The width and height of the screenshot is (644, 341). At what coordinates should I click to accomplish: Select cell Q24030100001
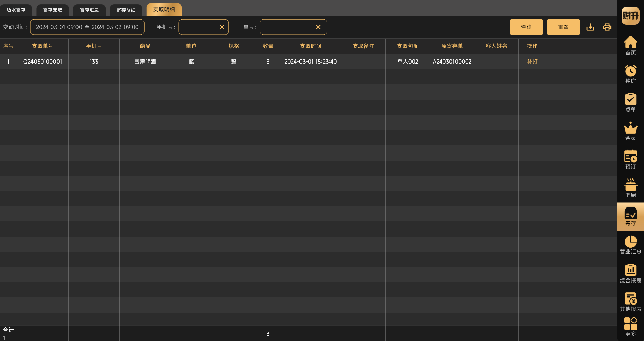click(43, 62)
